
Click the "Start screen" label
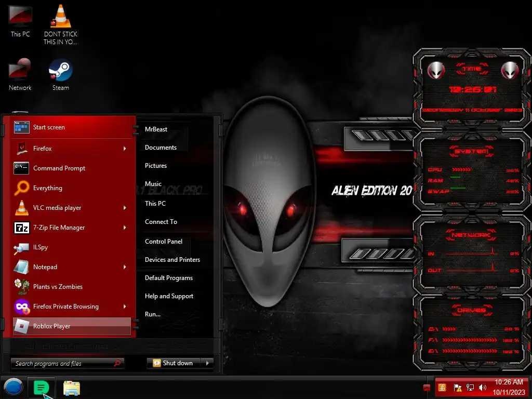pyautogui.click(x=49, y=127)
